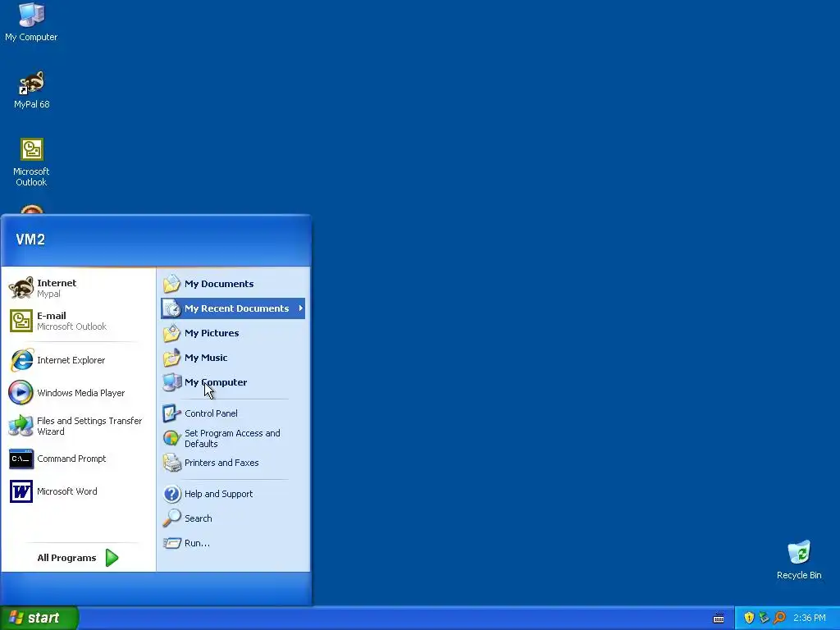
Task: Select Internet Mypal menu entry
Action: (78, 288)
